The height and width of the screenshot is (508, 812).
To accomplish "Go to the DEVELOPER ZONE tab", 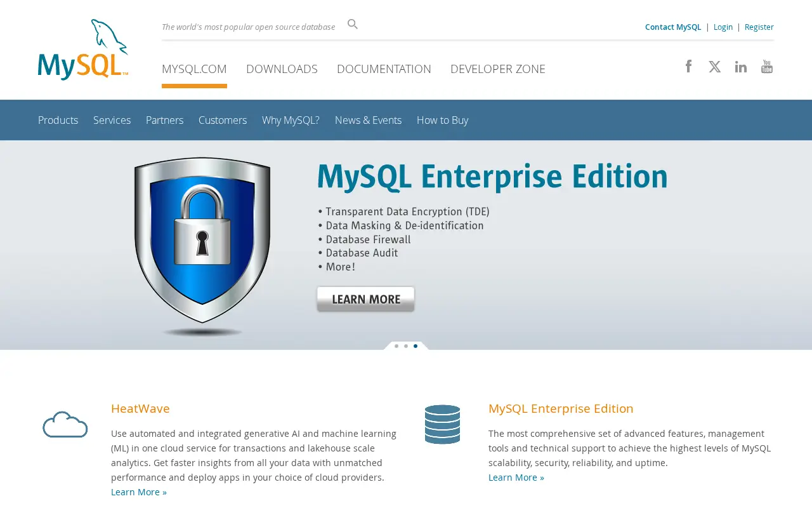I will click(498, 69).
